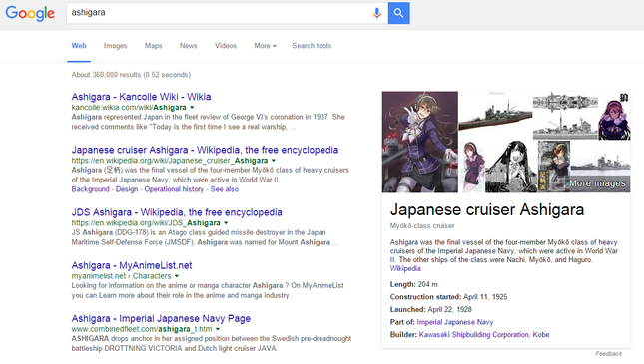Viewport: 644px width, 364px height.
Task: Open Kawasaki Shipbuilding Corporation, Kobe link
Action: click(484, 335)
